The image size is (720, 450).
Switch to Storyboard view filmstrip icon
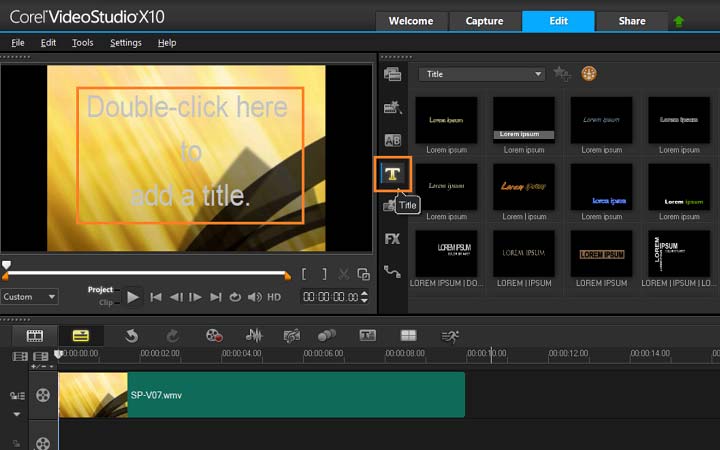point(35,336)
